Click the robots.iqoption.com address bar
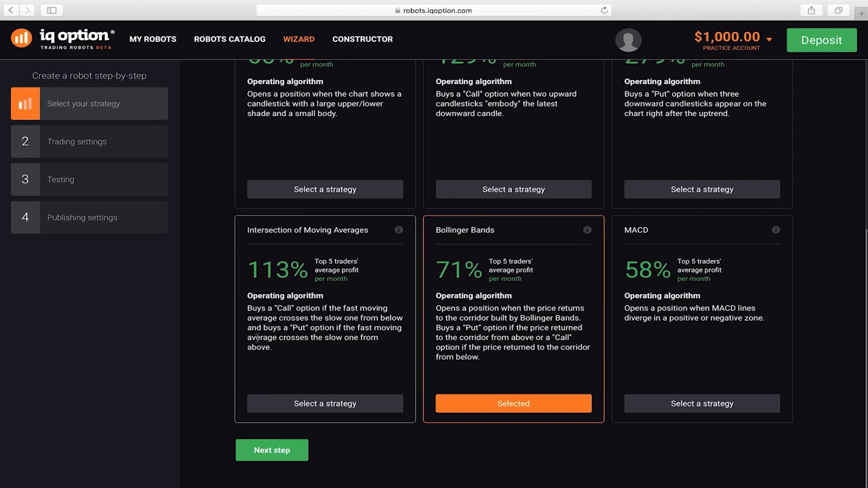Image resolution: width=868 pixels, height=488 pixels. click(434, 10)
